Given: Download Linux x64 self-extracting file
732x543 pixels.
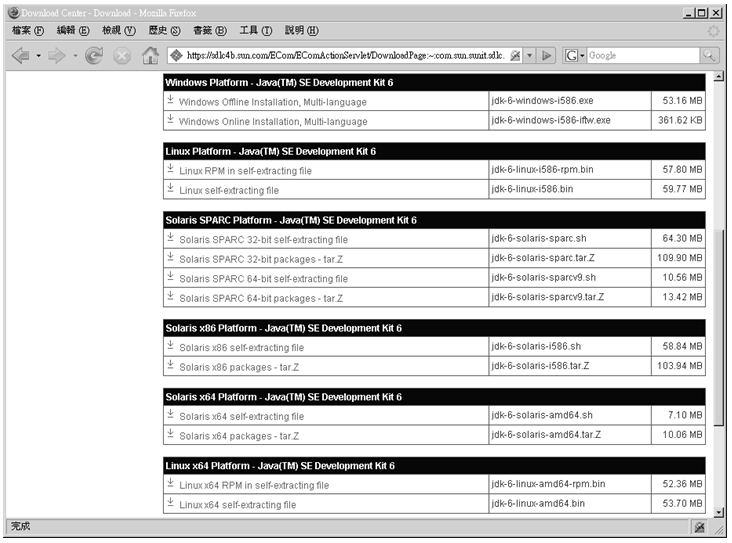Looking at the screenshot, I should point(238,505).
